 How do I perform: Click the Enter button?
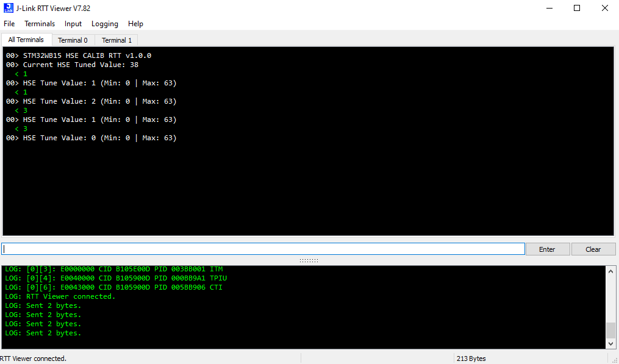coord(547,249)
